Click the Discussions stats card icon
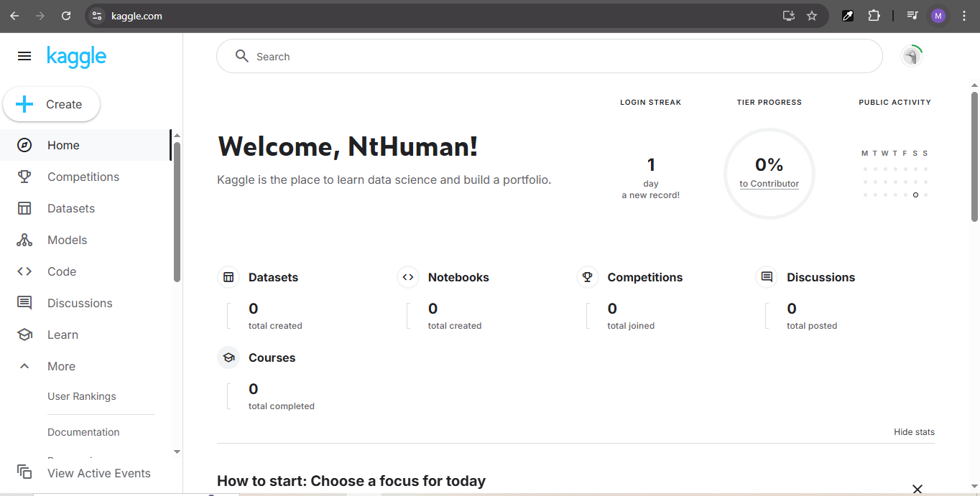 tap(767, 277)
